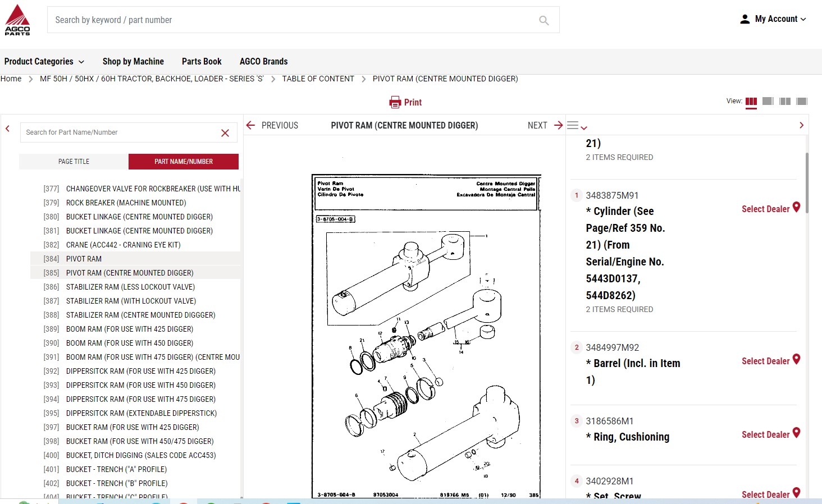Select item 1 number badge
The width and height of the screenshot is (822, 504).
click(577, 195)
